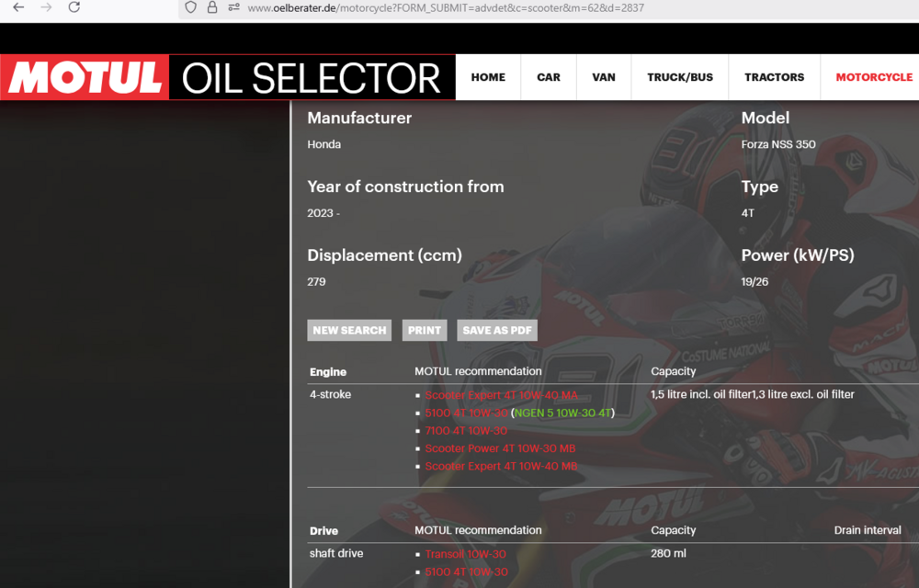Open the 7100 4T 10W-30 link
The height and width of the screenshot is (588, 919).
pos(467,431)
